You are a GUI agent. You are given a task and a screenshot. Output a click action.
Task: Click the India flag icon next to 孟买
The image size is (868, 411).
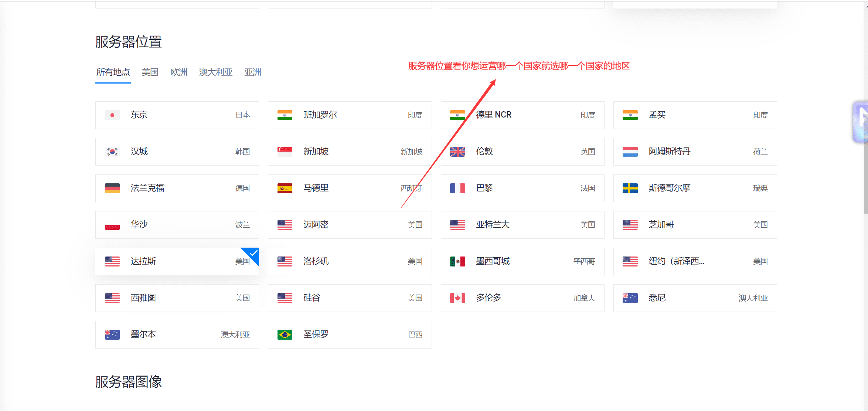[630, 115]
